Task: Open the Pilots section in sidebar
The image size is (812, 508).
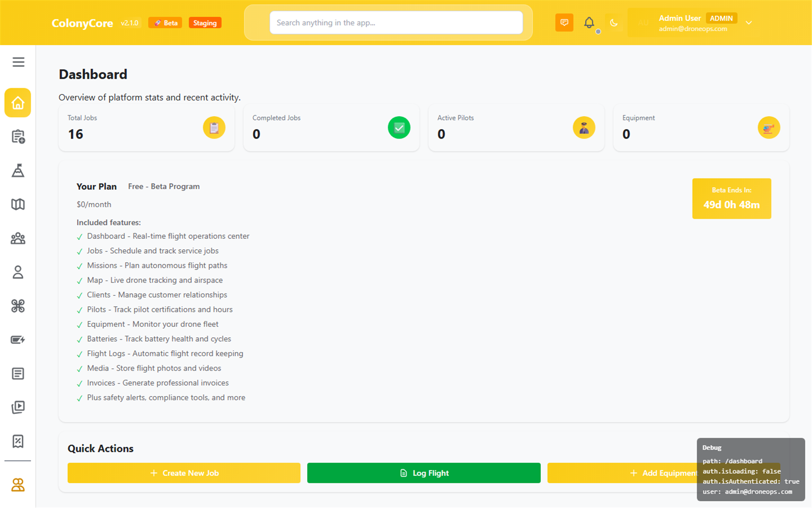Action: tap(18, 272)
